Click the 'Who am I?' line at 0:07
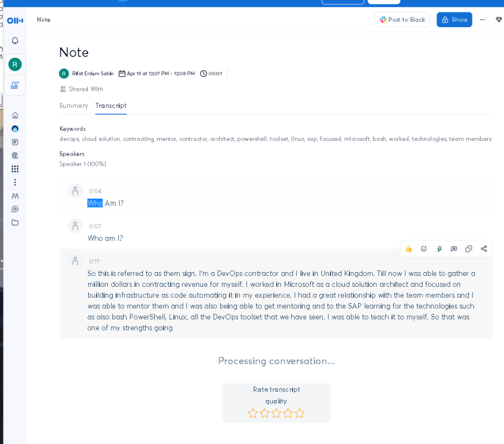 105,238
